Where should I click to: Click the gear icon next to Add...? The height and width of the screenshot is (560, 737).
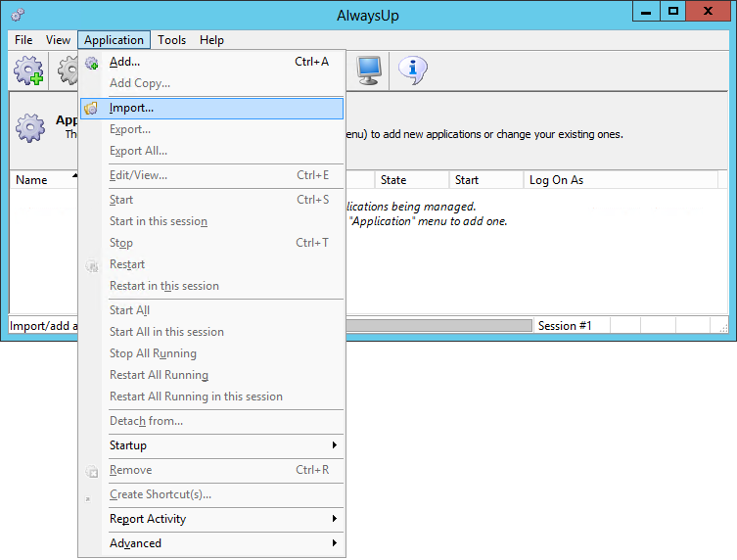92,63
